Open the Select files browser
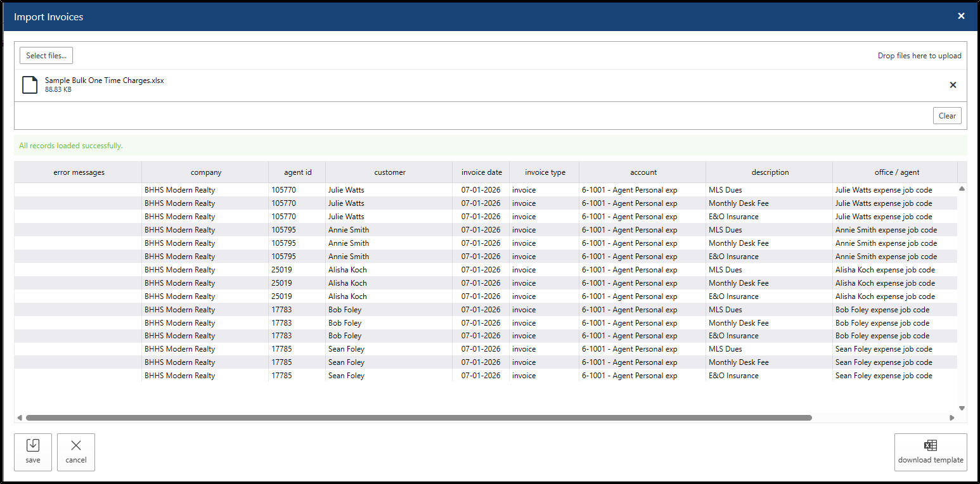 pyautogui.click(x=46, y=56)
